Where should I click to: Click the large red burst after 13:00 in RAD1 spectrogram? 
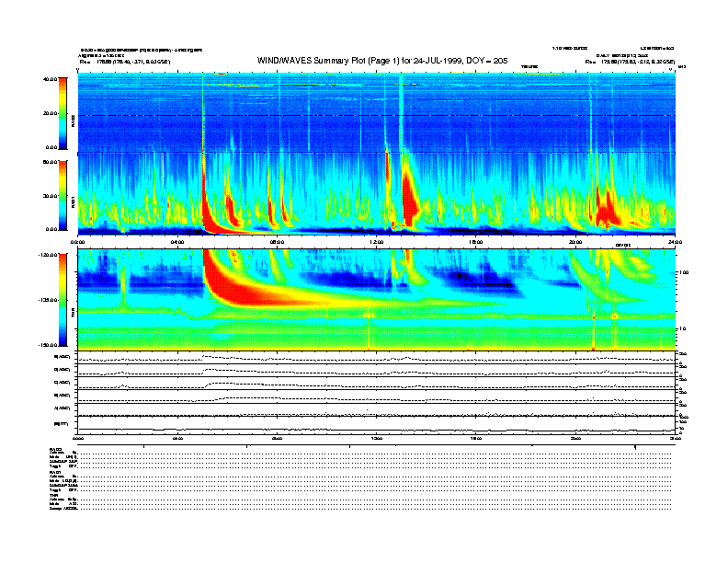point(410,198)
